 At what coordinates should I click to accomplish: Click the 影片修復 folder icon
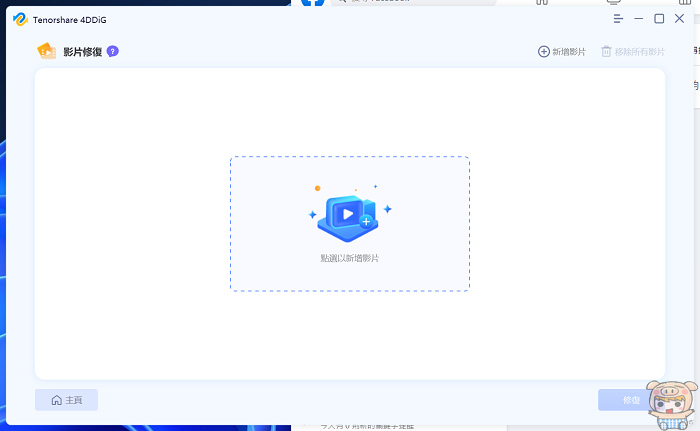(46, 51)
